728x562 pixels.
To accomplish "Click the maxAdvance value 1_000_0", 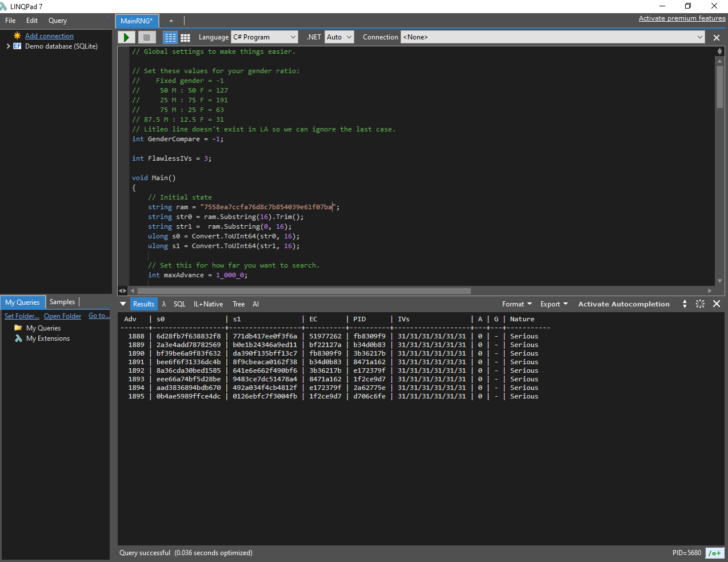I will pyautogui.click(x=230, y=275).
